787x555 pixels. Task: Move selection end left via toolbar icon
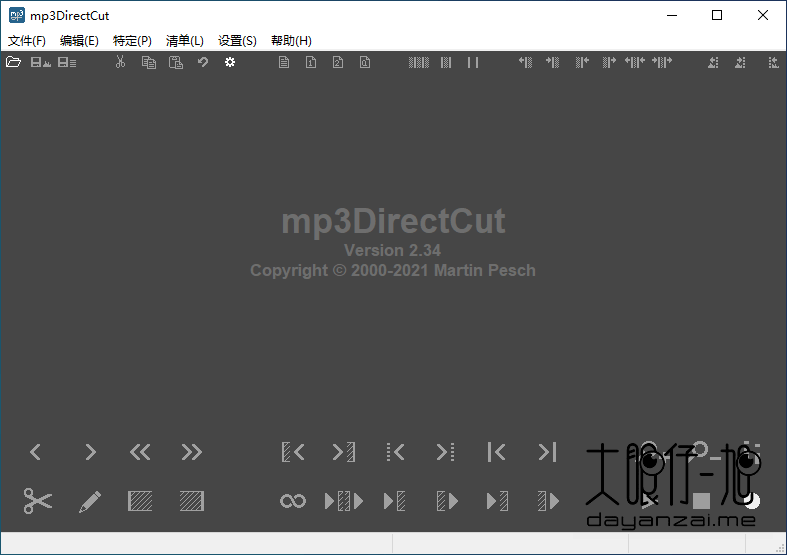pyautogui.click(x=582, y=62)
